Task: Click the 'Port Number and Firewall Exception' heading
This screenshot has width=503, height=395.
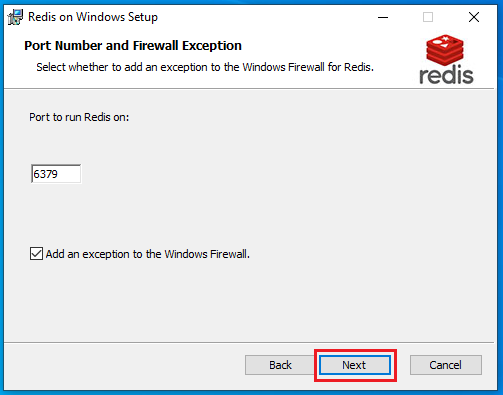Action: pos(133,46)
